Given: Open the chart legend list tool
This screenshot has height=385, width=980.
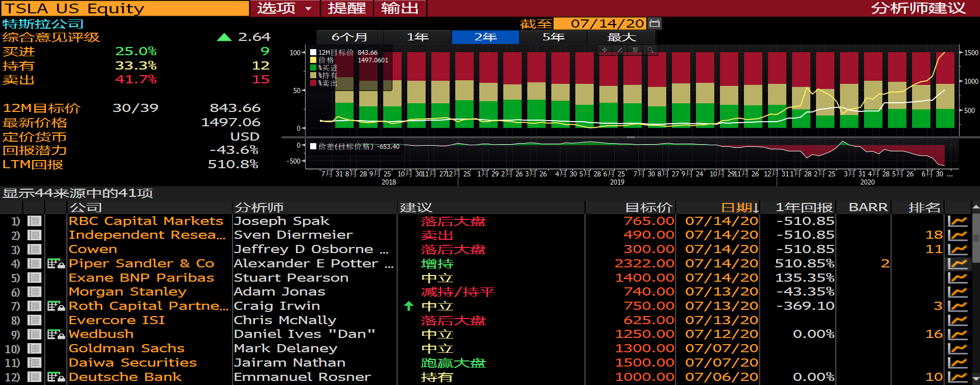Looking at the screenshot, I should tap(635, 50).
